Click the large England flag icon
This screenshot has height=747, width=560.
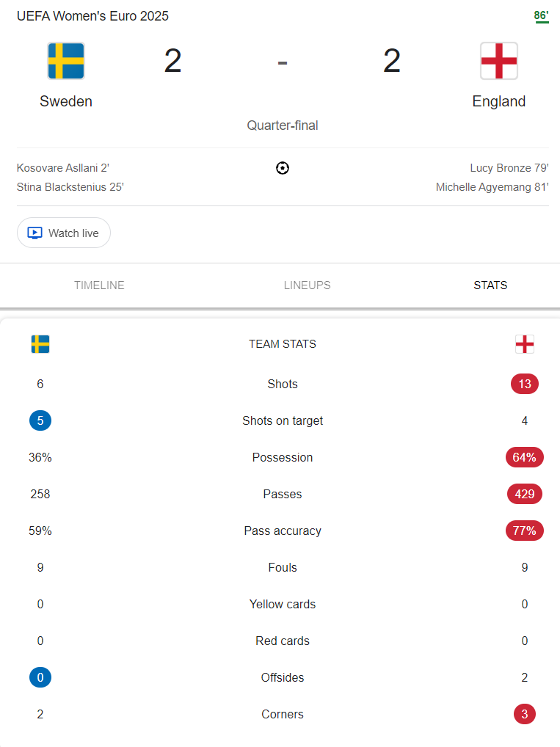[x=499, y=60]
